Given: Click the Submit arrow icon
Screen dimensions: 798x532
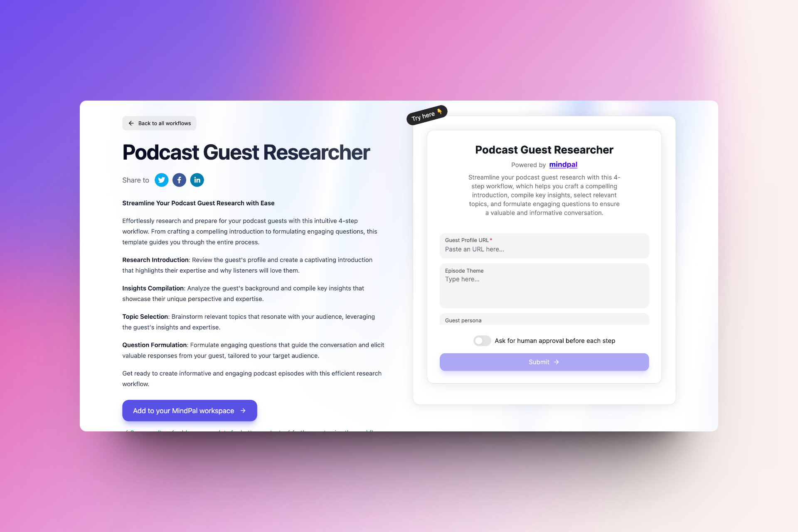Looking at the screenshot, I should tap(557, 362).
